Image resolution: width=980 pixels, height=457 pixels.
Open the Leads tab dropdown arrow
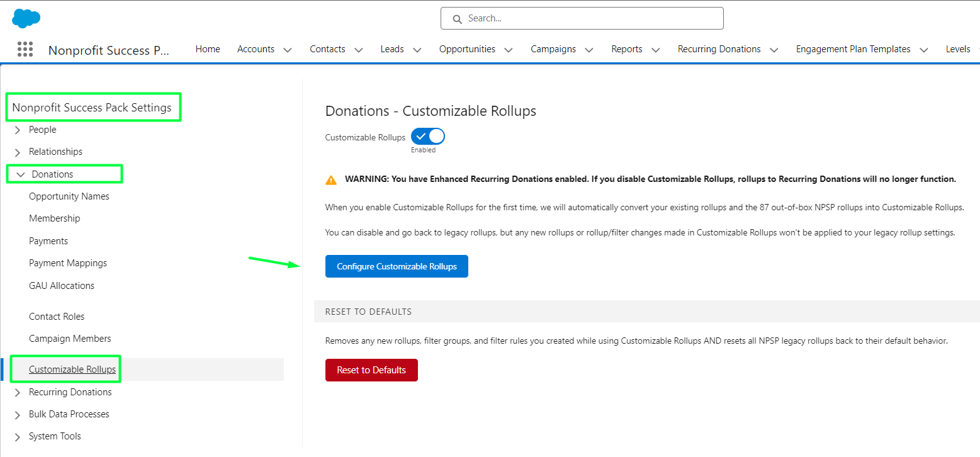[417, 50]
